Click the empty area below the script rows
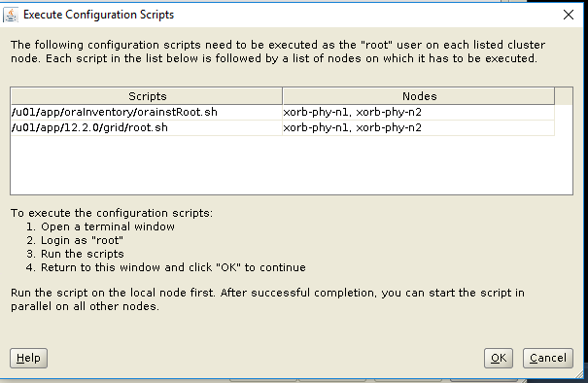This screenshot has height=383, width=588. click(x=292, y=165)
